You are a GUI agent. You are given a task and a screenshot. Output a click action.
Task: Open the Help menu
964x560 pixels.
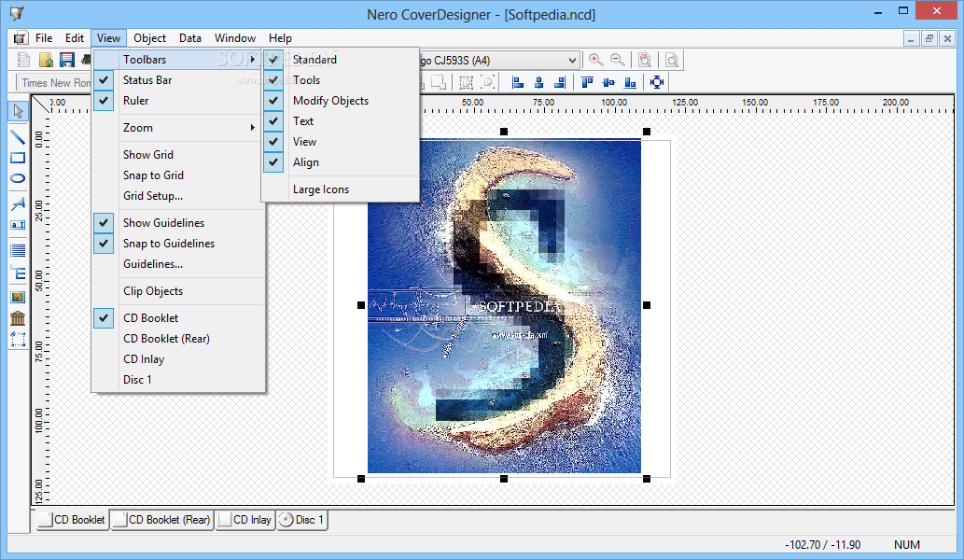click(x=280, y=38)
